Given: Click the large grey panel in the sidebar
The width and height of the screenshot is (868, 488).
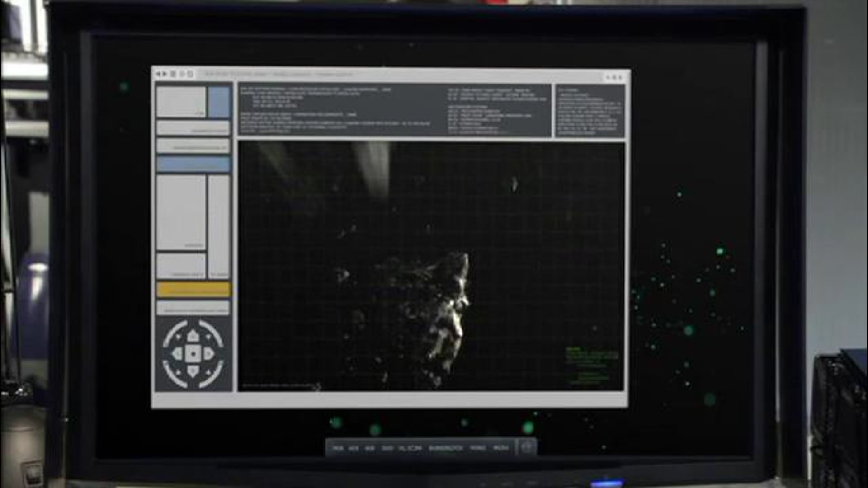Looking at the screenshot, I should (x=181, y=212).
